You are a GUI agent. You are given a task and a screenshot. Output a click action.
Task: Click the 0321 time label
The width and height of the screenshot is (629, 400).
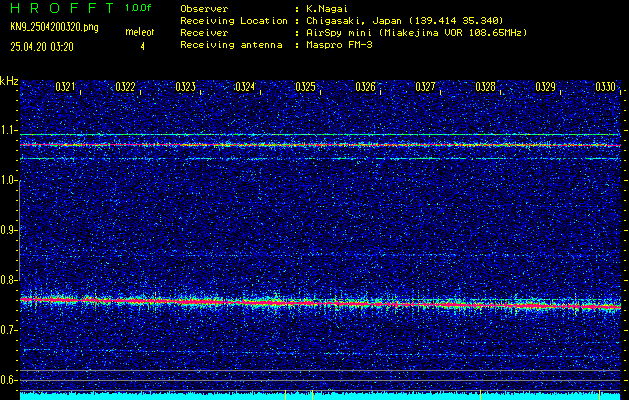pos(65,87)
